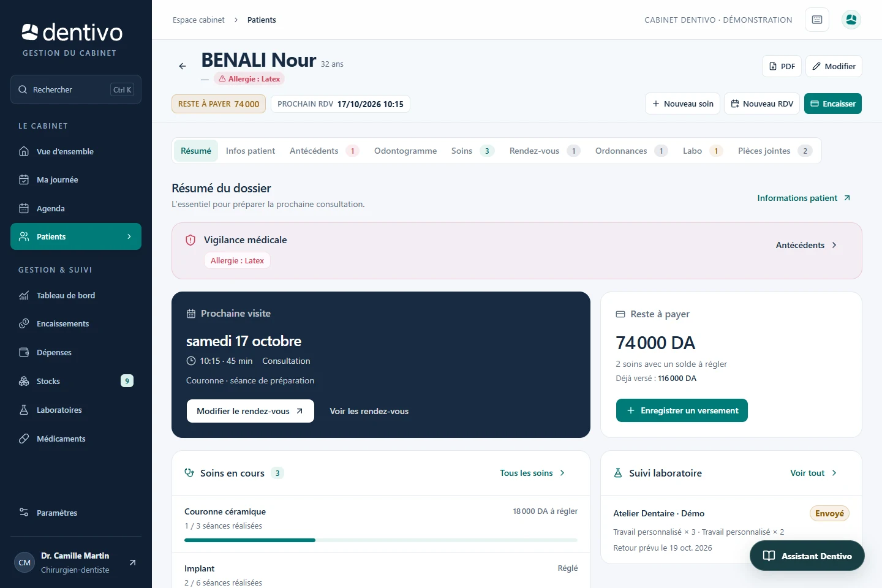Open the Infos patient tab

(251, 151)
